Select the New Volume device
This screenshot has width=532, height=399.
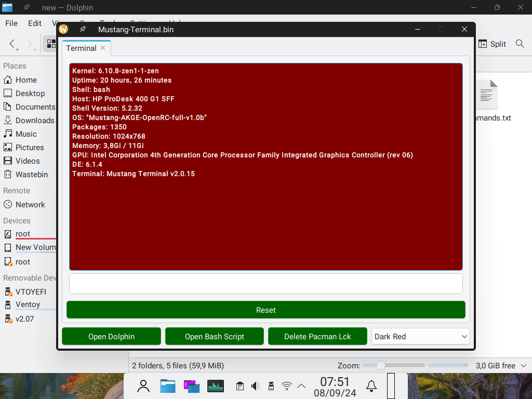coord(30,247)
